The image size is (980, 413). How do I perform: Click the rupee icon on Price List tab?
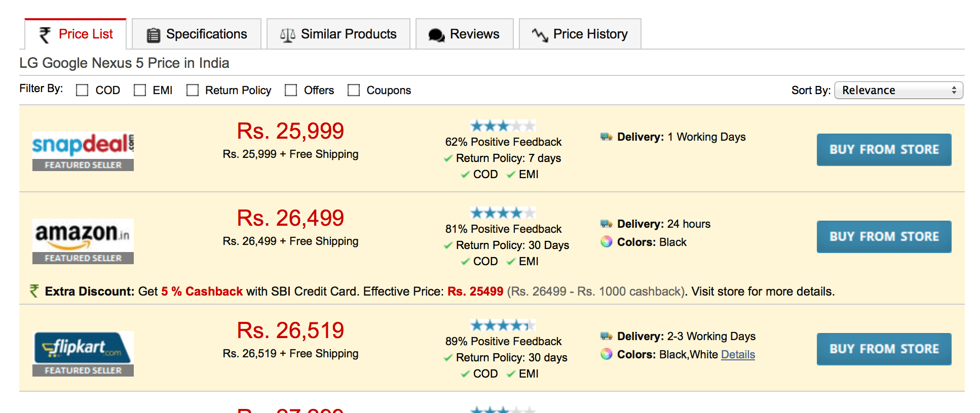tap(45, 34)
